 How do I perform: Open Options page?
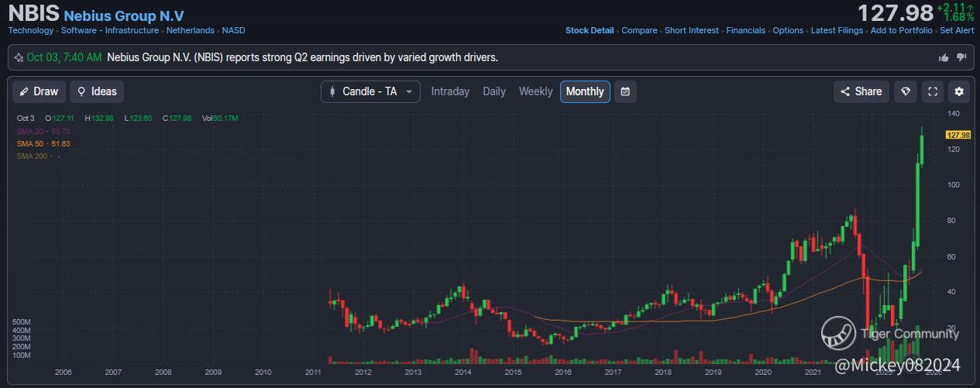[x=788, y=30]
